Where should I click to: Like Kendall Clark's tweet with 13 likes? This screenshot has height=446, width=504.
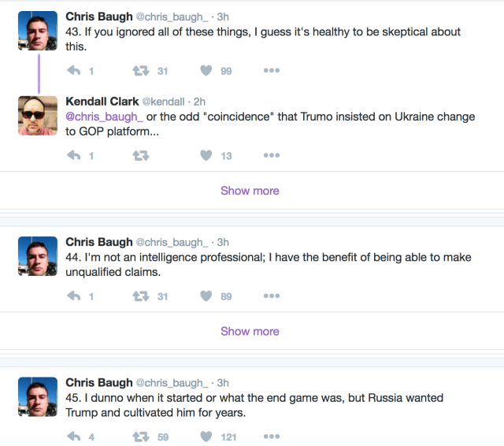tap(206, 155)
